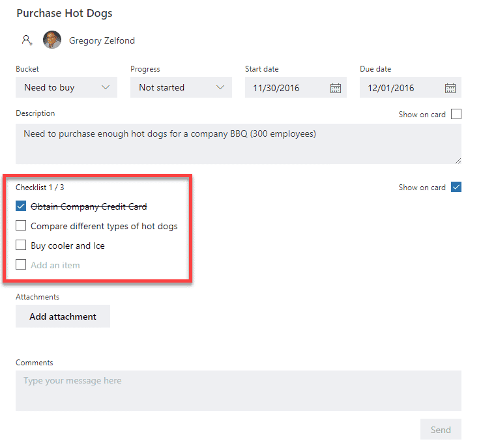Click the 'Compare different types of hot dogs' text
Screen dimensions: 481x448
tap(104, 226)
